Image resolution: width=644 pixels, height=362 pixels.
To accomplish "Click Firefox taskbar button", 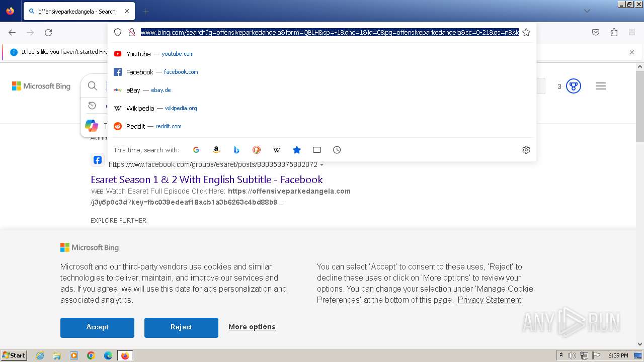I will point(125,355).
